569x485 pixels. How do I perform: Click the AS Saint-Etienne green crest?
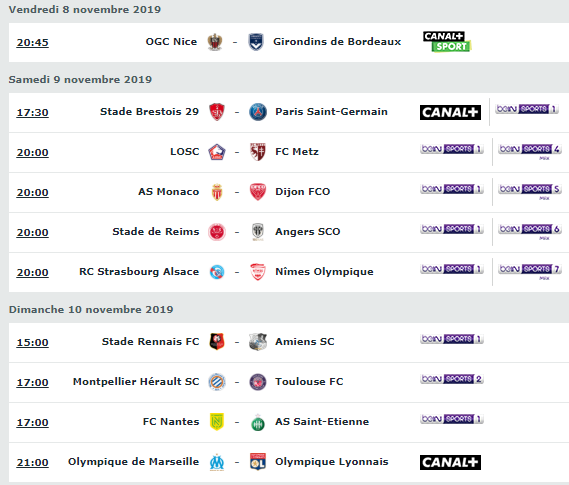coord(258,423)
